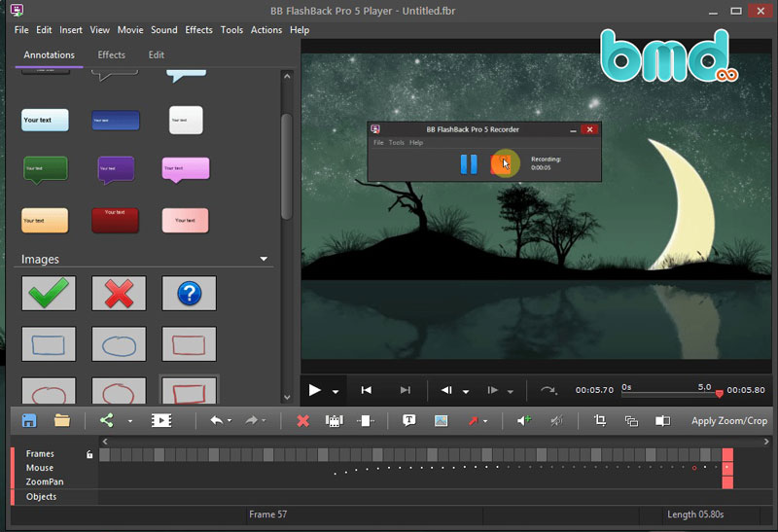Select the green checkmark image

point(49,294)
